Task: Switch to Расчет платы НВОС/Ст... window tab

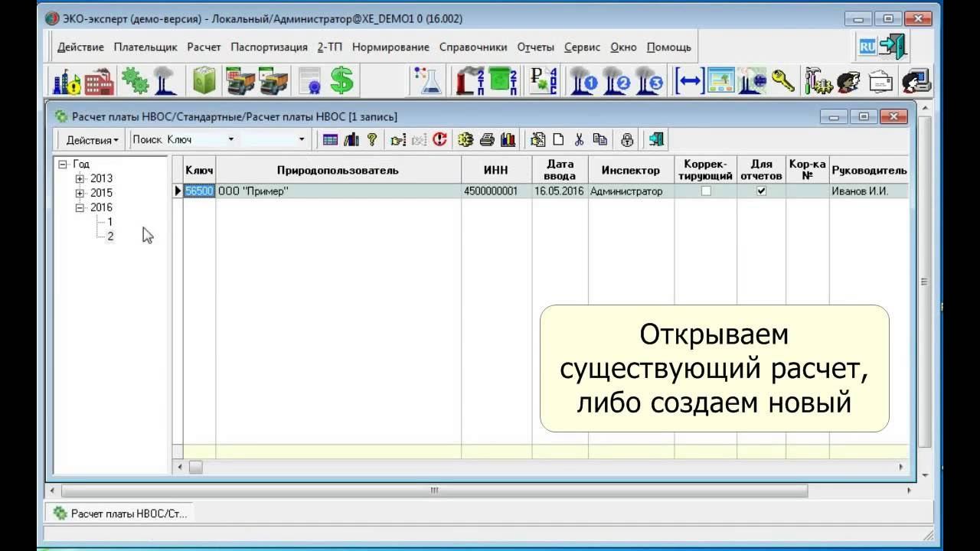Action: click(120, 514)
